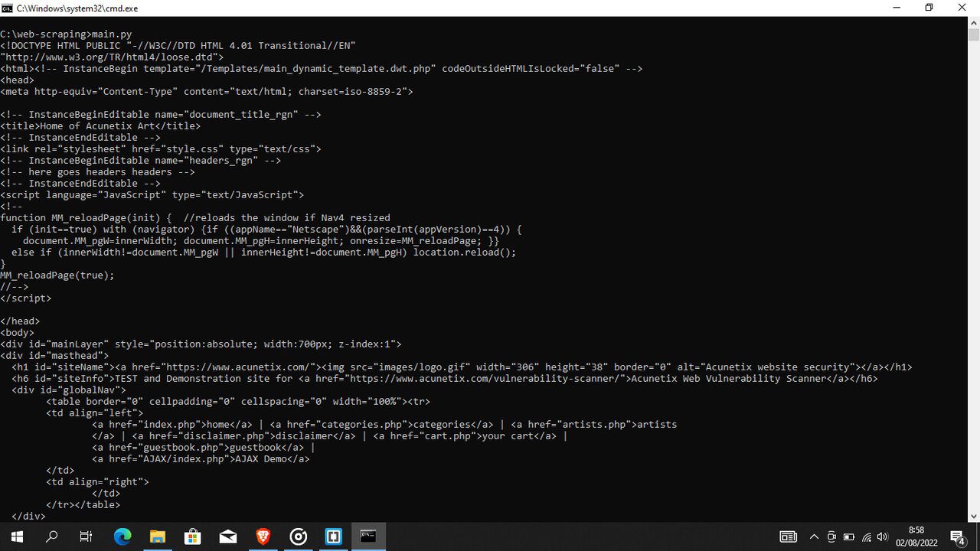Image resolution: width=980 pixels, height=551 pixels.
Task: Launch Microsoft Edge from the taskbar
Action: pos(122,536)
